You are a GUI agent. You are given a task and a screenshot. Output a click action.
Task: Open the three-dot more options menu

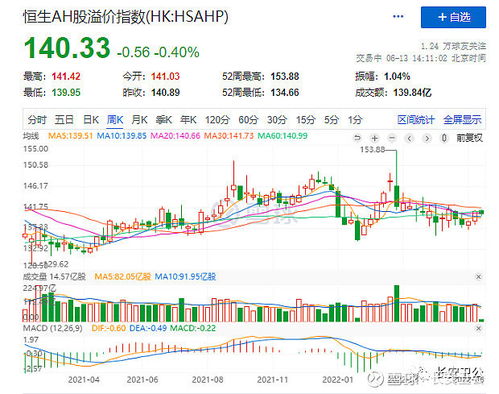[x=398, y=16]
